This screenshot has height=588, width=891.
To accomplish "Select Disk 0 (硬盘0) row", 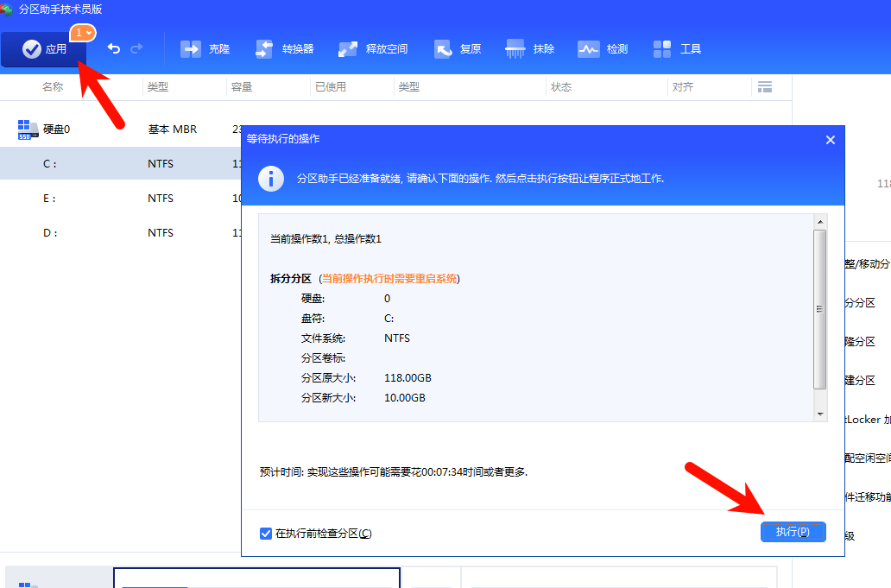I will point(56,130).
